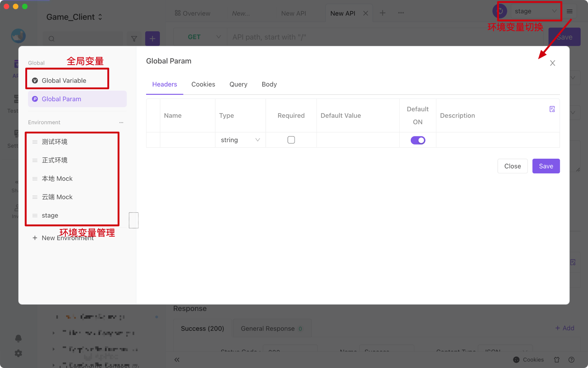Switch to the Query tab

point(238,84)
